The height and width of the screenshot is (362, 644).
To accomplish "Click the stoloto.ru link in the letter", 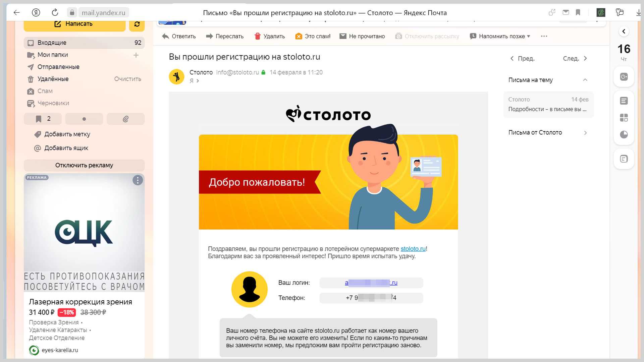I will coord(413,249).
